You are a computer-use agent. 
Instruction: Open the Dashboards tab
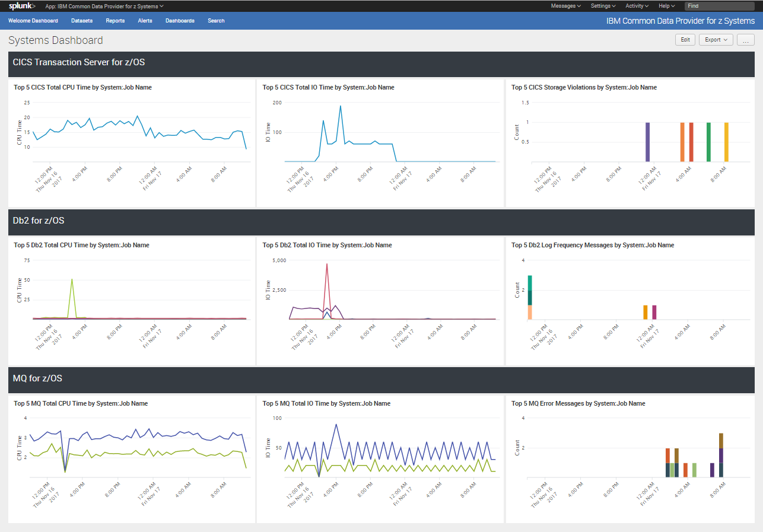180,21
